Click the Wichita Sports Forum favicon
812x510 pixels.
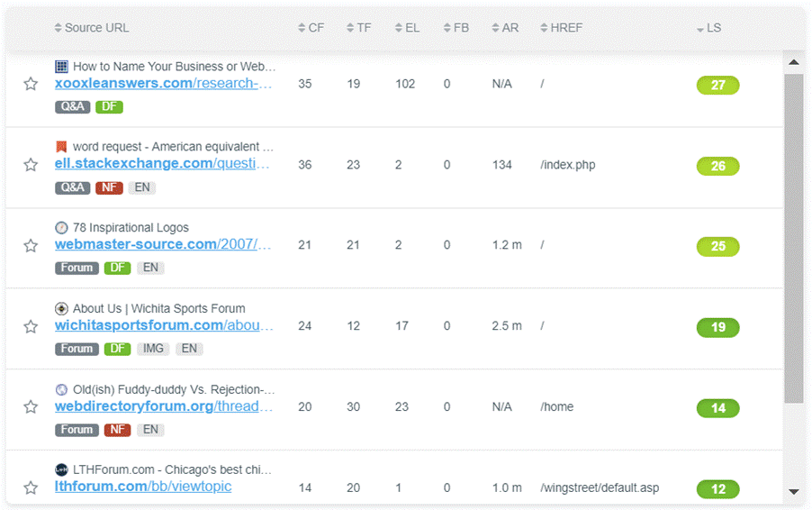coord(61,308)
